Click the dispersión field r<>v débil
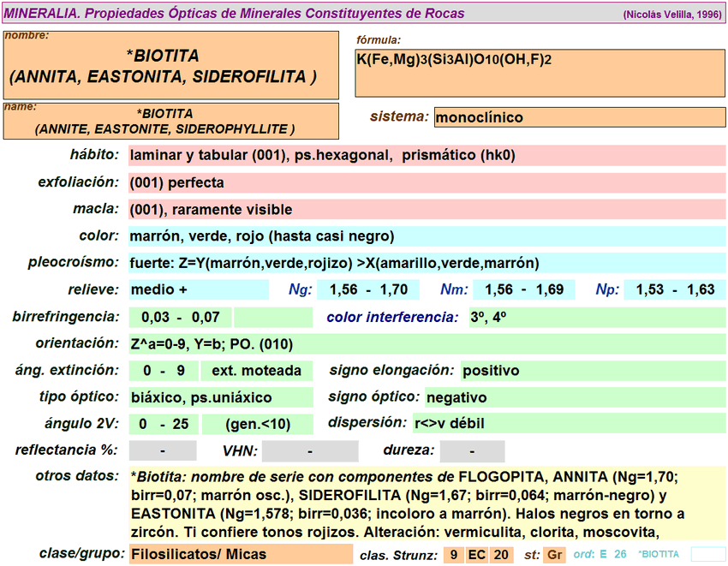728x566 pixels. (568, 423)
